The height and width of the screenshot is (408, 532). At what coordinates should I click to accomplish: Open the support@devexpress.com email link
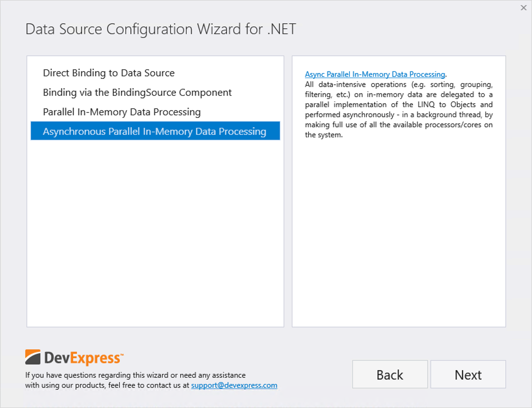(x=234, y=385)
